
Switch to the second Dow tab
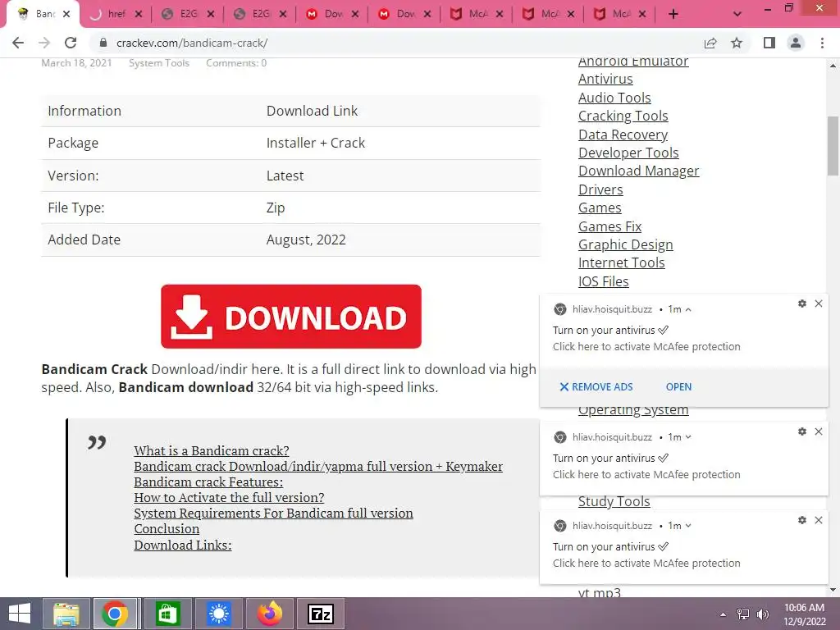[404, 15]
